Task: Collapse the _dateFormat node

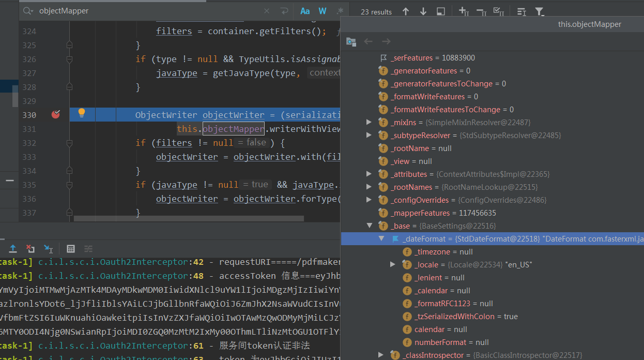Action: coord(381,238)
